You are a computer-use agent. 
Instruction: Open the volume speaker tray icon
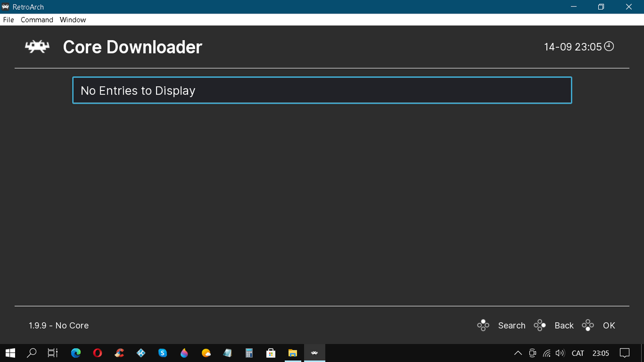[x=560, y=353]
